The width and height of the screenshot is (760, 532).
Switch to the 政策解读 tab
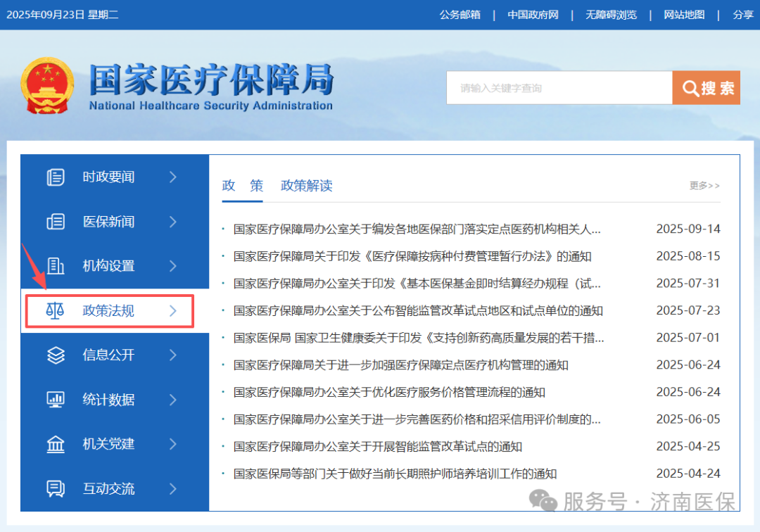[x=306, y=186]
